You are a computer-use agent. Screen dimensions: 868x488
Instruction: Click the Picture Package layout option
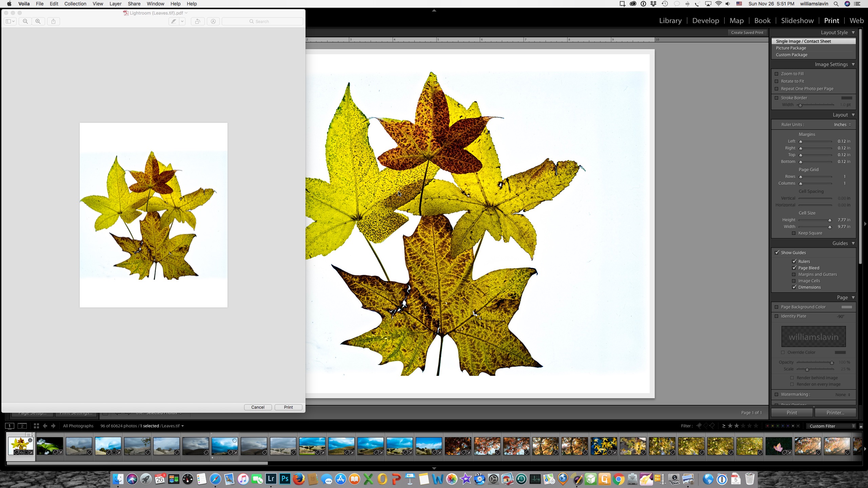pos(790,48)
